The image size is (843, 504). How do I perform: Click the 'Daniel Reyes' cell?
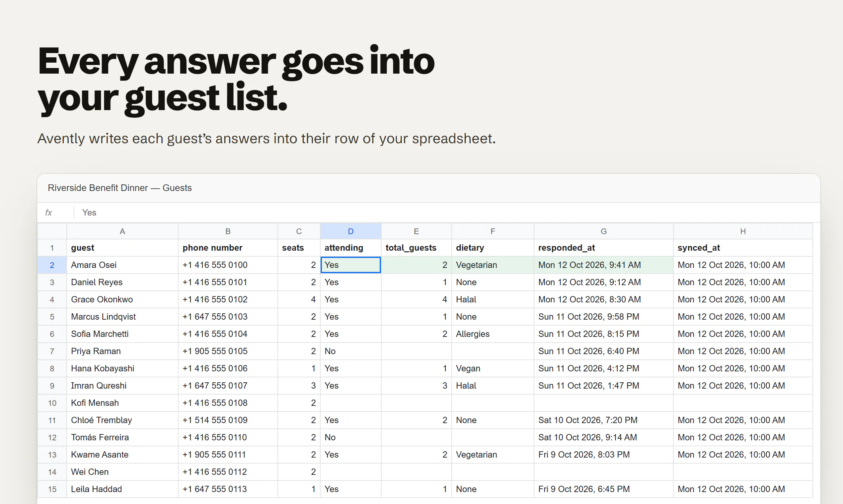click(122, 282)
